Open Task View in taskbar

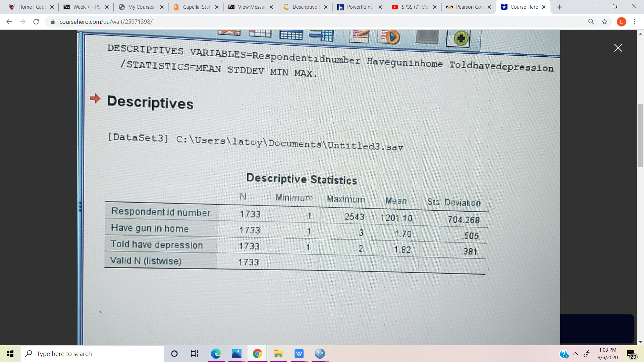coord(195,354)
